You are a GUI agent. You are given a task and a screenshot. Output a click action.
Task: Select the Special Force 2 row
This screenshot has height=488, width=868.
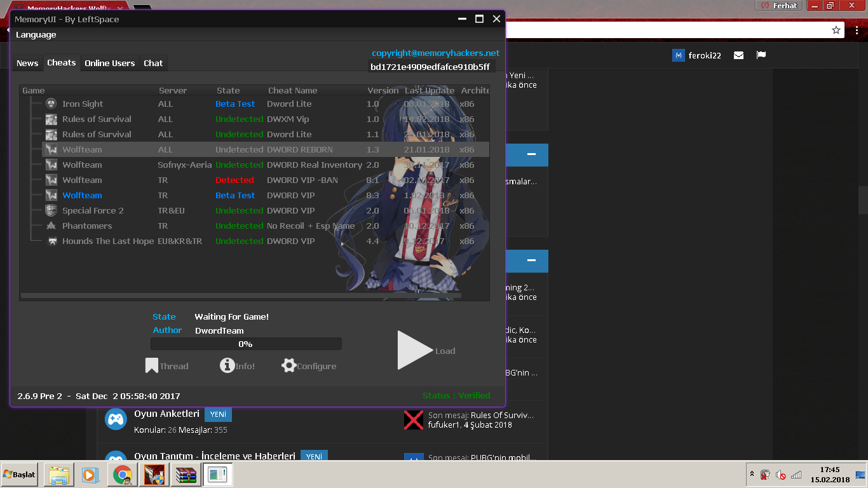click(266, 210)
